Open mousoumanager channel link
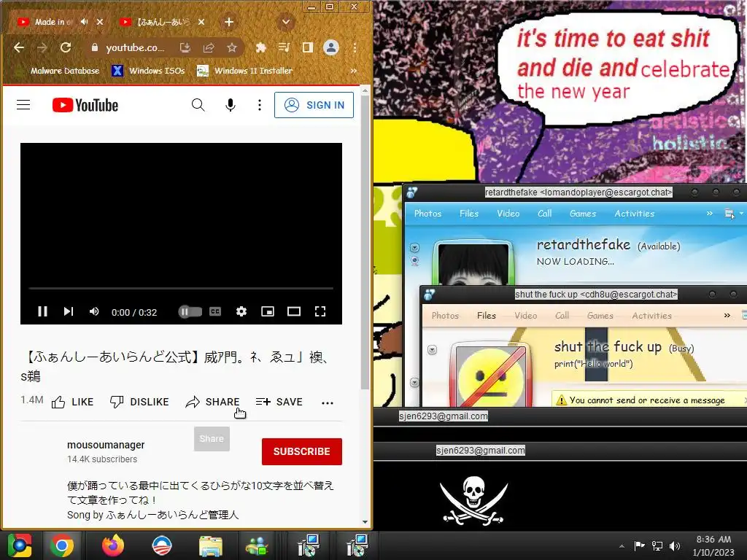Viewport: 747px width, 560px height. coord(106,445)
